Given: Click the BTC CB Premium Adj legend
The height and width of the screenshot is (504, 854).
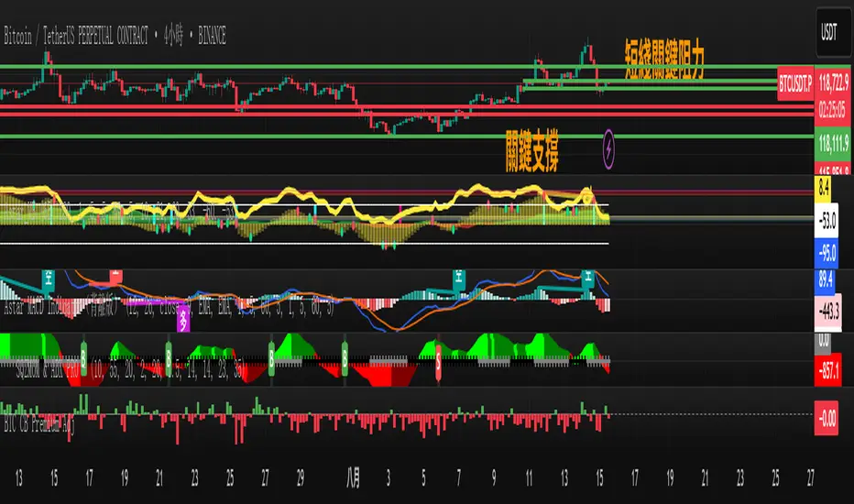Looking at the screenshot, I should (39, 424).
